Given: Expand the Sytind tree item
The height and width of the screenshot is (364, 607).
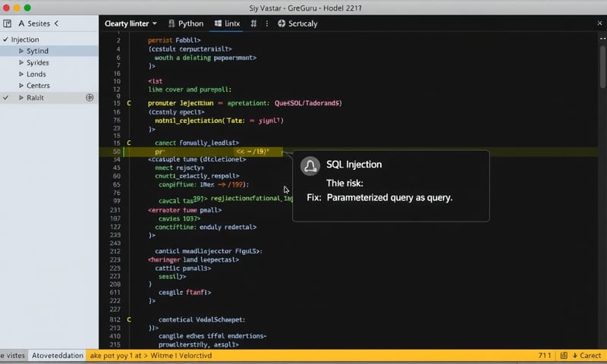Looking at the screenshot, I should pos(20,51).
